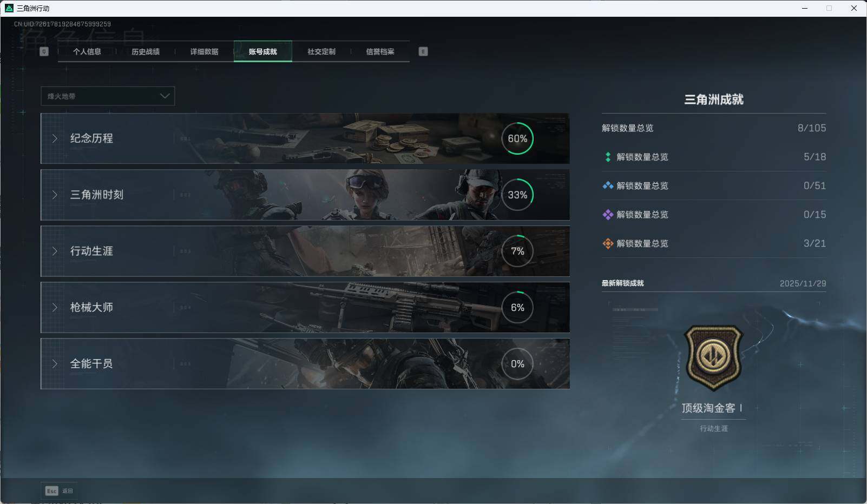This screenshot has height=504, width=867.
Task: Click the 顶级淘金客 badge emblem
Action: pos(714,357)
